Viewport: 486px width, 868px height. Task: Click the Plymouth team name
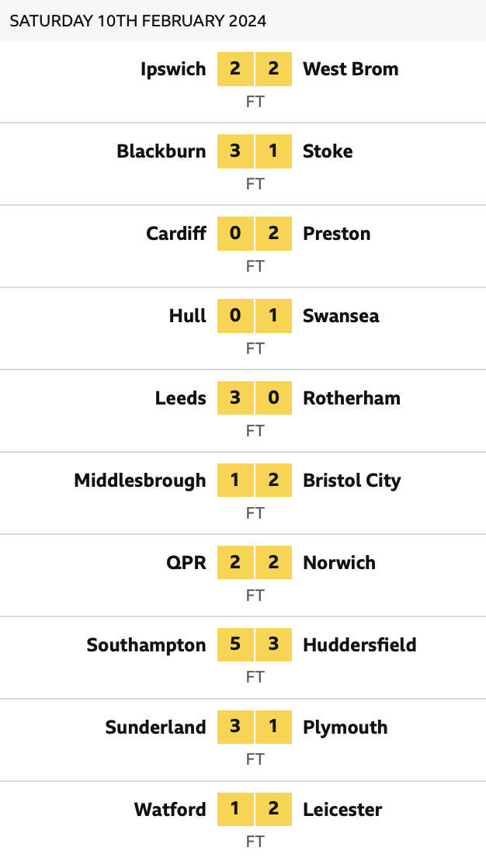tap(345, 727)
